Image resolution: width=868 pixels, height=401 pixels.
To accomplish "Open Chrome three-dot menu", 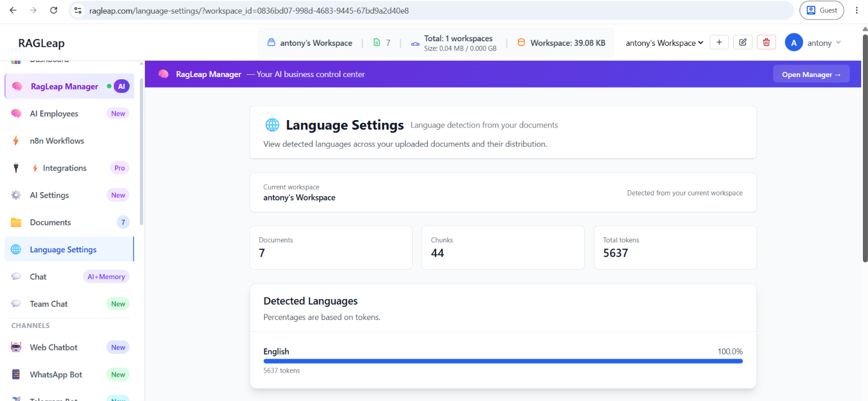I will point(856,10).
